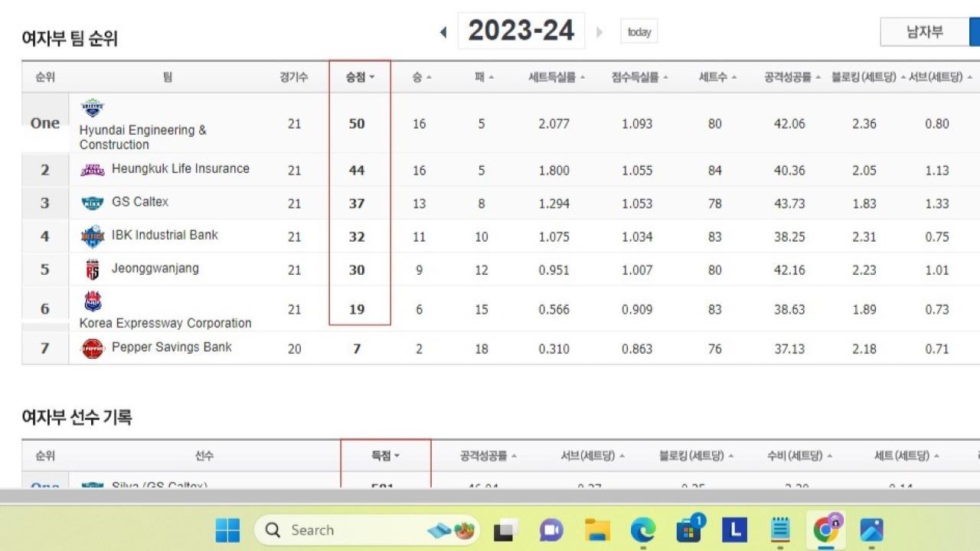Click the 팀 column header

[168, 77]
